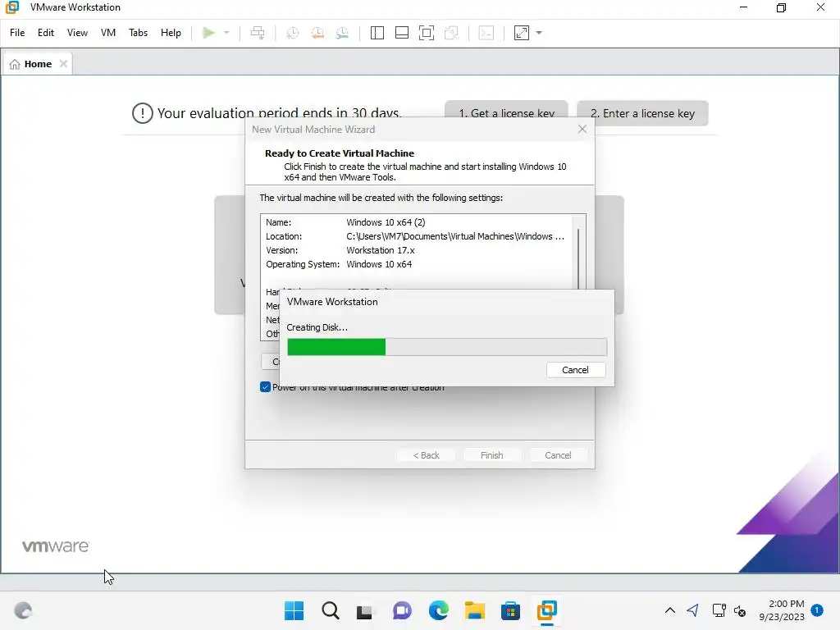The width and height of the screenshot is (840, 630).
Task: Open the taskbar Search icon
Action: click(x=330, y=610)
